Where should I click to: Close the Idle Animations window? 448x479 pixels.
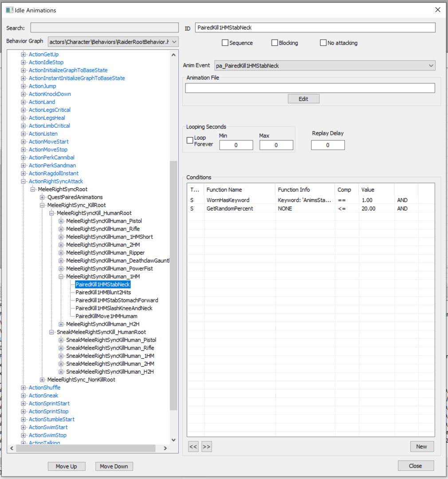click(438, 10)
